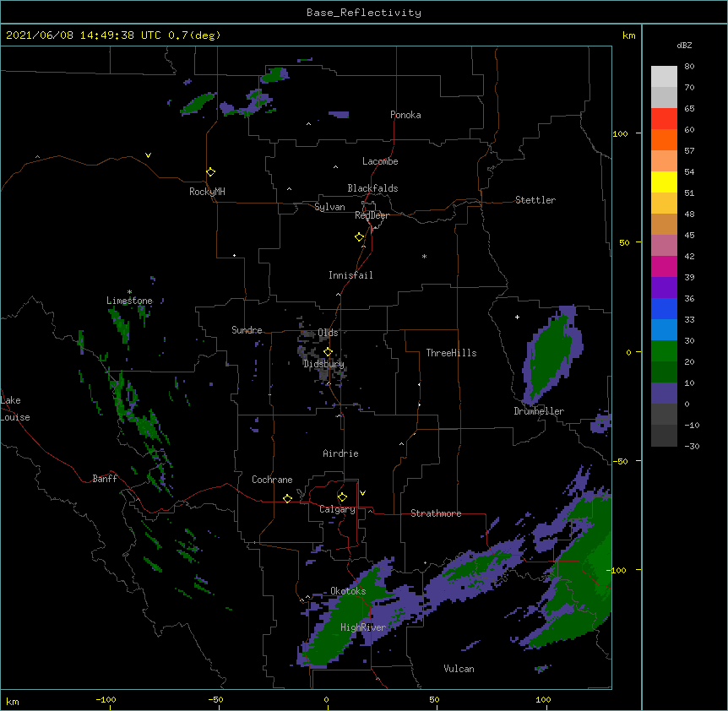Click the Innisfail town label
This screenshot has height=711, width=728.
[x=350, y=275]
